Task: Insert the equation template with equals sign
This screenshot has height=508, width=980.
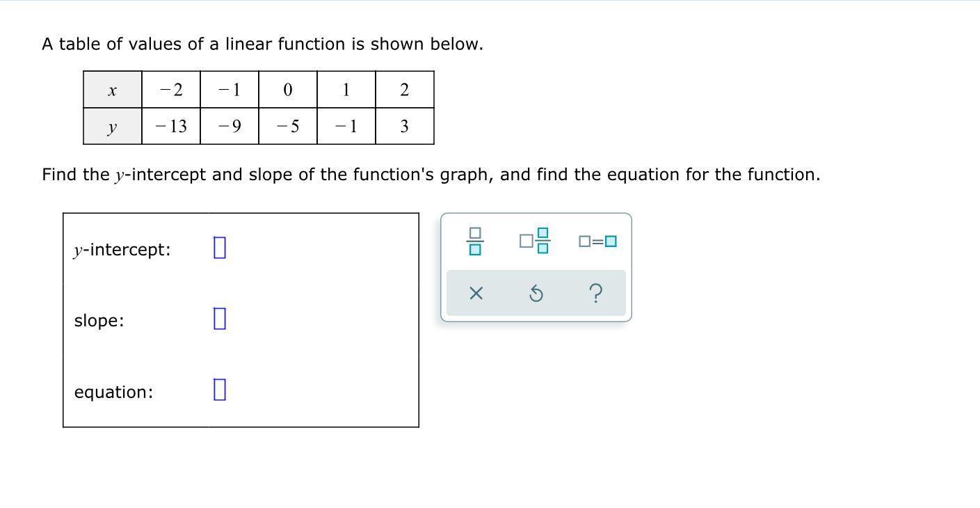Action: pos(597,241)
